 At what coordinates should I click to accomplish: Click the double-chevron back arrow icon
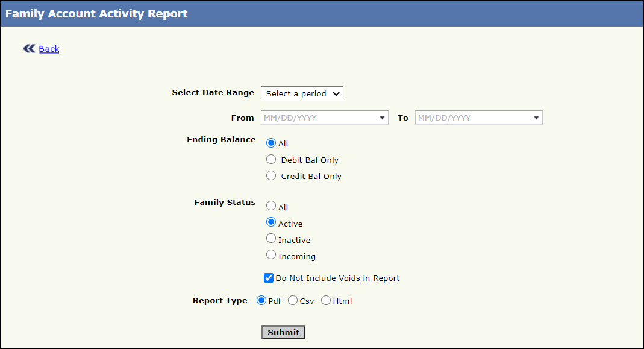pyautogui.click(x=29, y=49)
